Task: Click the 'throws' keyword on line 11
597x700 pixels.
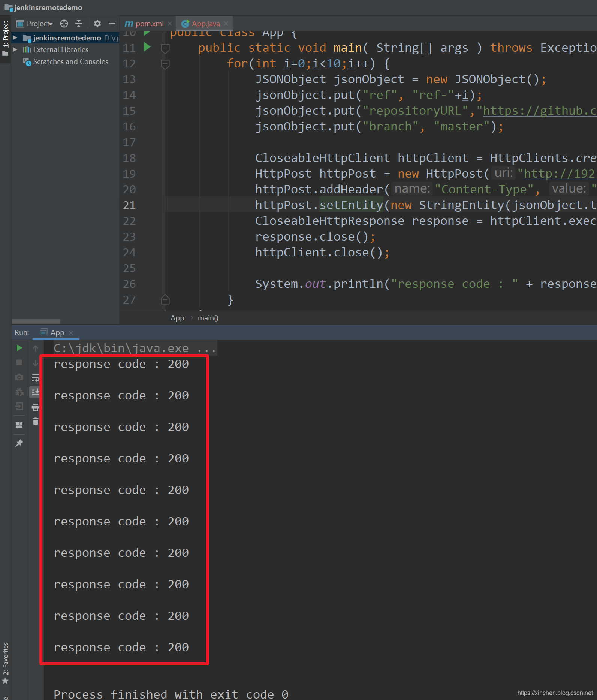Action: [x=511, y=48]
